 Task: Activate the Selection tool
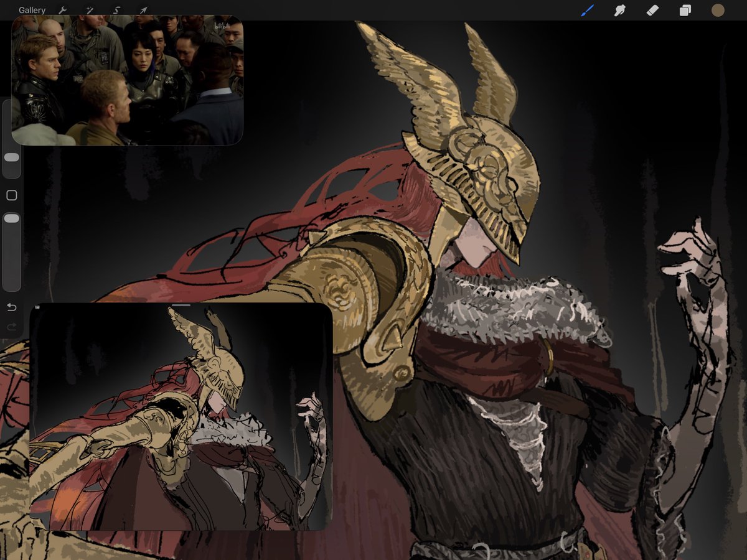click(x=116, y=11)
